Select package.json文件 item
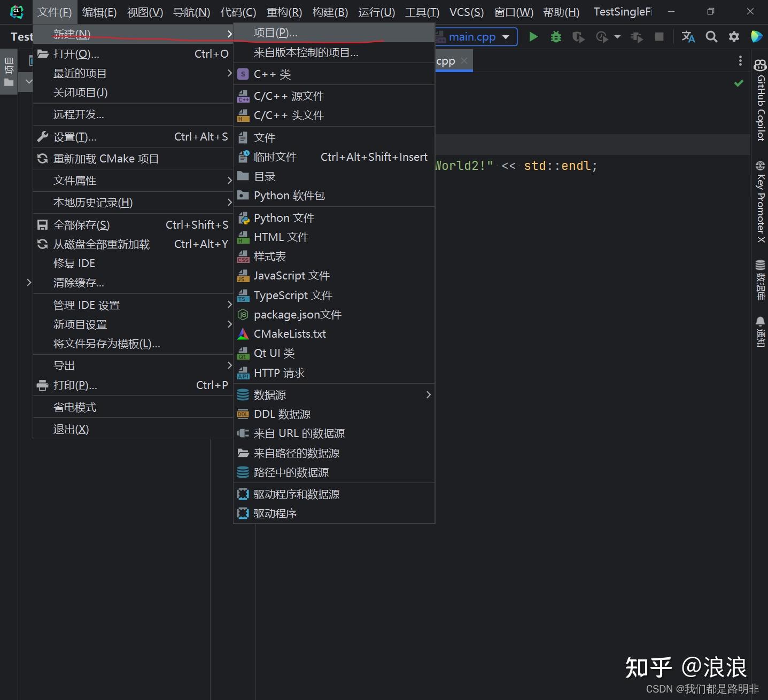Image resolution: width=768 pixels, height=700 pixels. 334,315
